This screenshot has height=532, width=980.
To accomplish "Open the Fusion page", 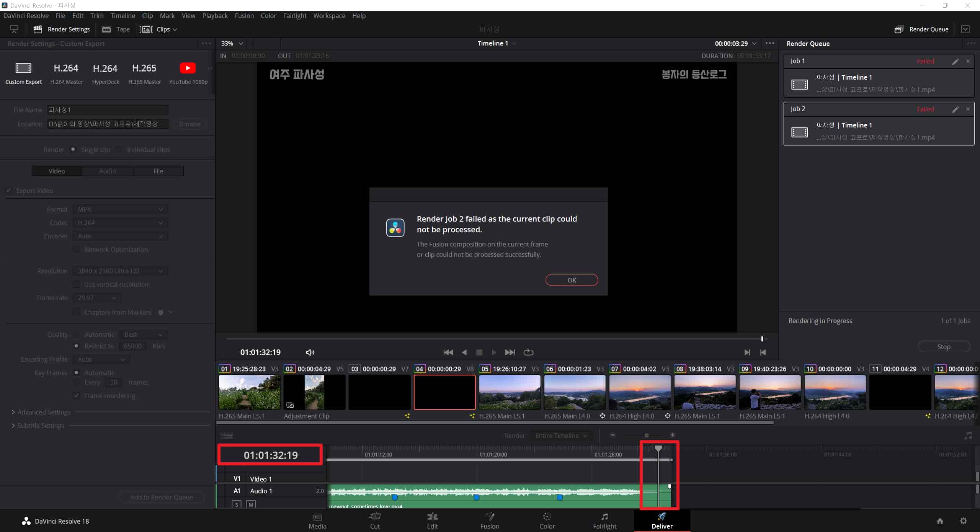I will click(490, 521).
